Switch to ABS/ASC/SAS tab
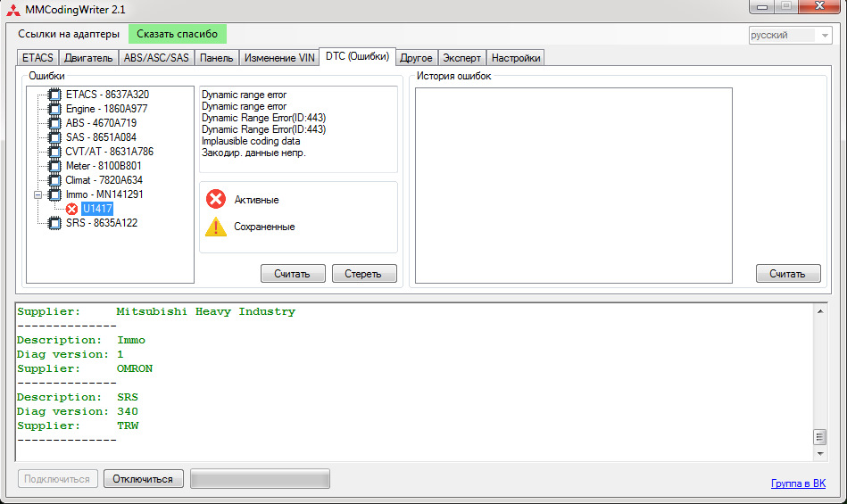Viewport: 847px width, 504px height. tap(156, 58)
